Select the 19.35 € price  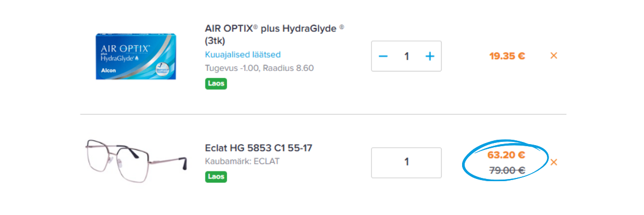pos(507,55)
